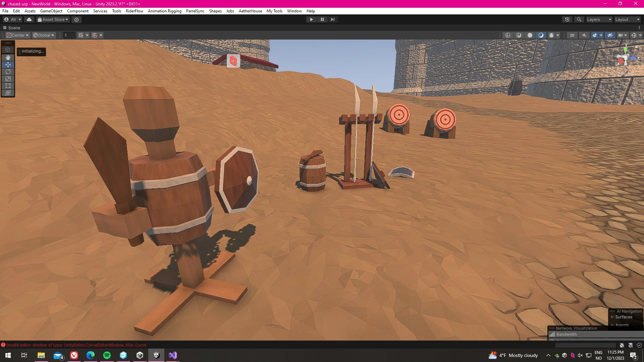
Task: Open the Global rotation dropdown
Action: [44, 35]
